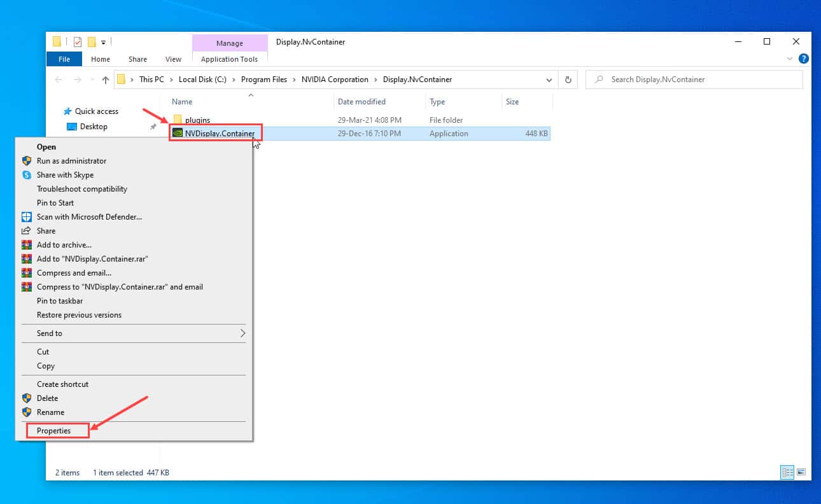This screenshot has height=504, width=821.
Task: Switch to the Home ribbon tab
Action: [x=101, y=59]
